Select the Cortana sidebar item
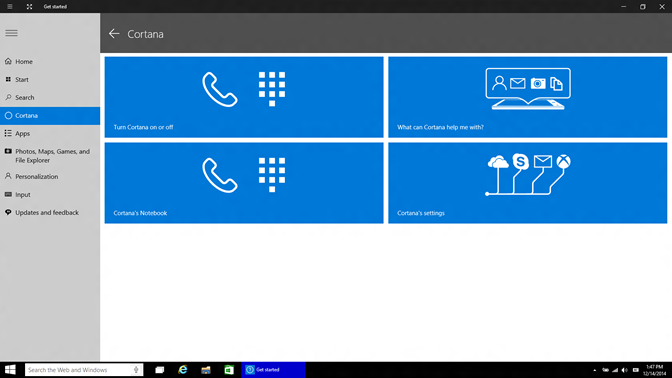 (x=50, y=116)
